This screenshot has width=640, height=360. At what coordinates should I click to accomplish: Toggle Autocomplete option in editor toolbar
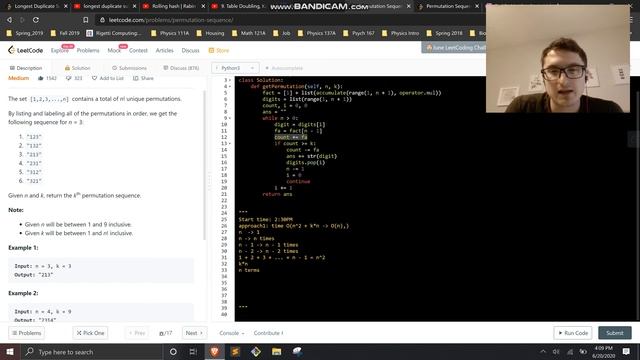pos(284,68)
